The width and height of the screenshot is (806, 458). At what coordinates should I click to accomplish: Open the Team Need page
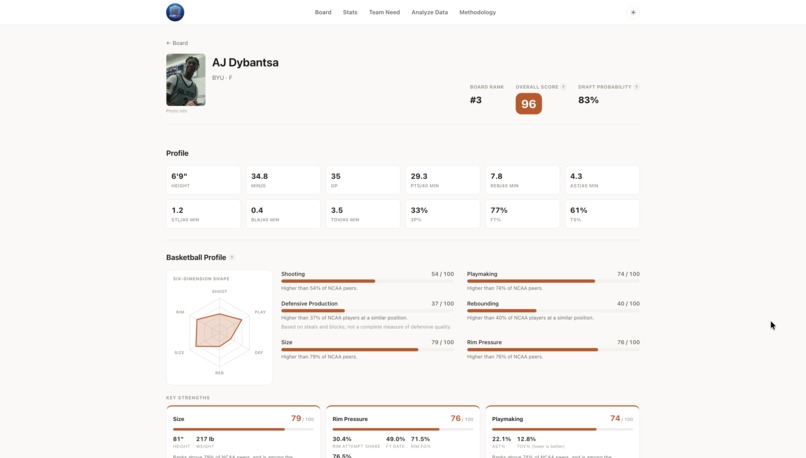pos(384,12)
